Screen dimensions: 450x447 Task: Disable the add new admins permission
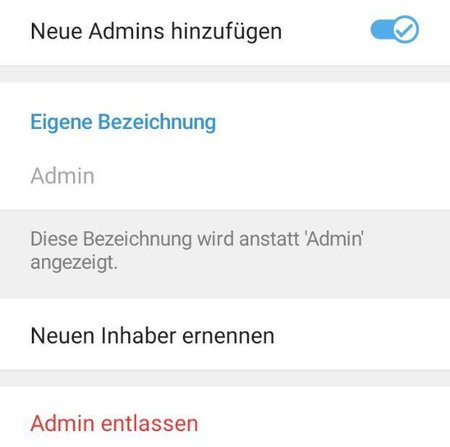point(395,30)
